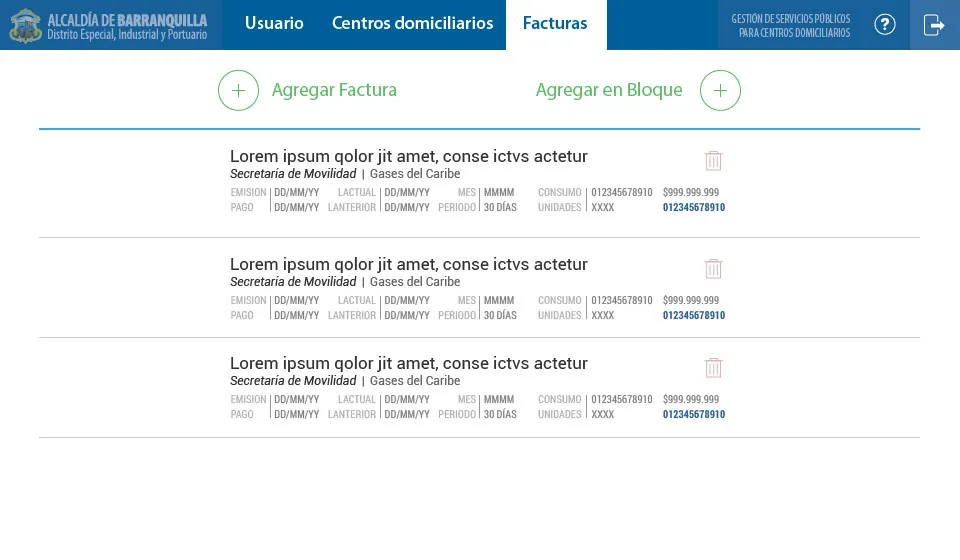The width and height of the screenshot is (960, 560).
Task: Click $999.999.999 amount in third invoice
Action: point(691,399)
